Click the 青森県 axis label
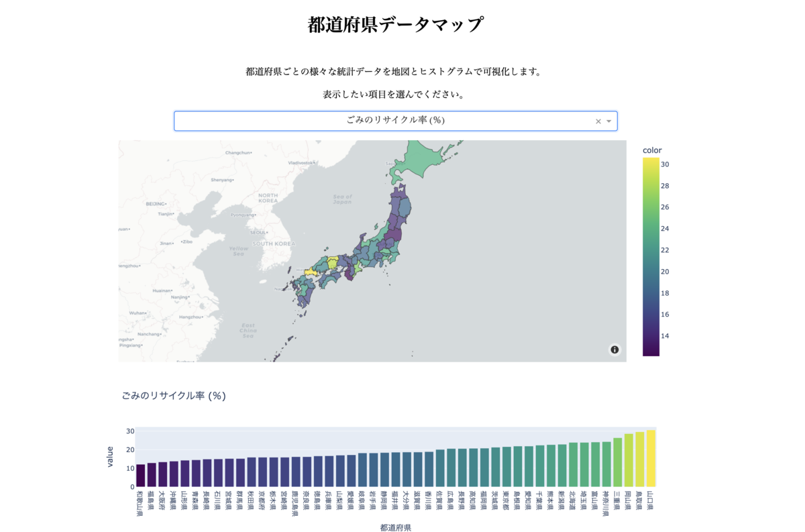The image size is (805, 532). (x=196, y=500)
